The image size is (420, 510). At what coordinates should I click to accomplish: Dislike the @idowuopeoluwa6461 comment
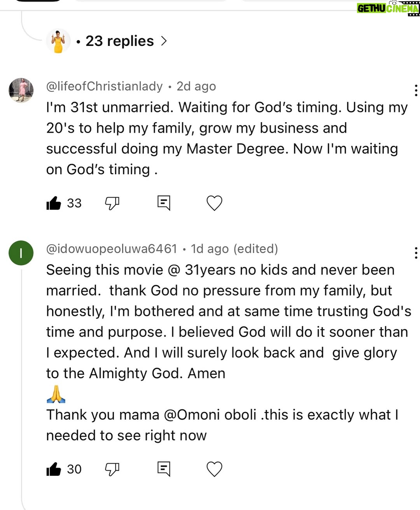(x=112, y=469)
